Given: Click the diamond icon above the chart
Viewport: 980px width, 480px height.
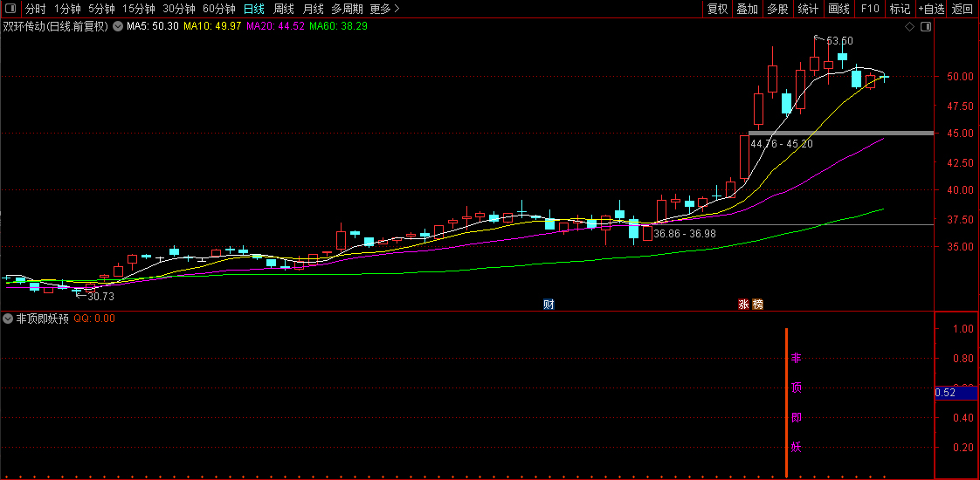Looking at the screenshot, I should [909, 27].
